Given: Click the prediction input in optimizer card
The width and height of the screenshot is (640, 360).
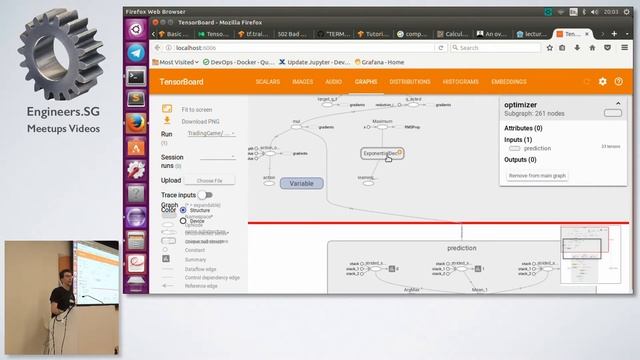Looking at the screenshot, I should [x=537, y=148].
